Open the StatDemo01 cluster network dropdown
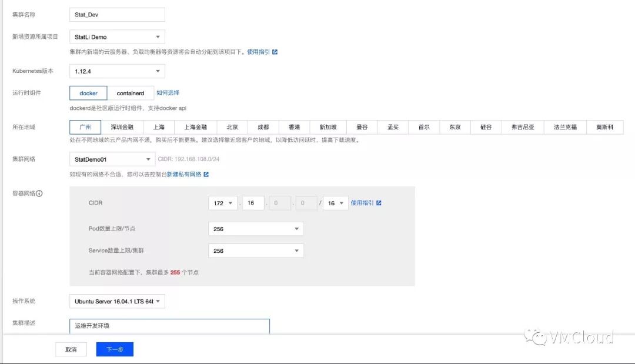The width and height of the screenshot is (635, 364). pyautogui.click(x=112, y=159)
